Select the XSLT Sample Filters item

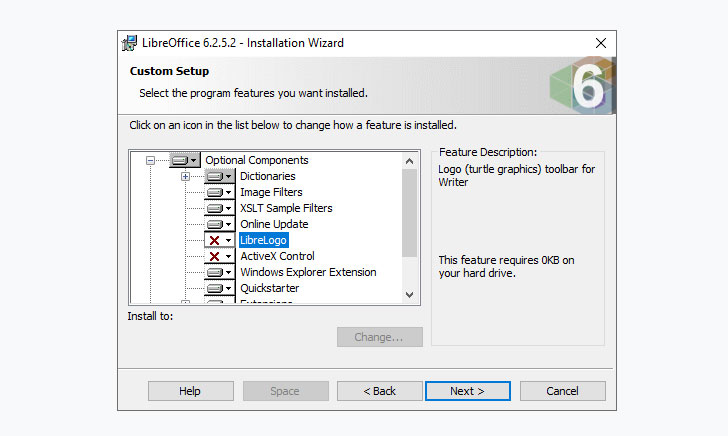286,208
